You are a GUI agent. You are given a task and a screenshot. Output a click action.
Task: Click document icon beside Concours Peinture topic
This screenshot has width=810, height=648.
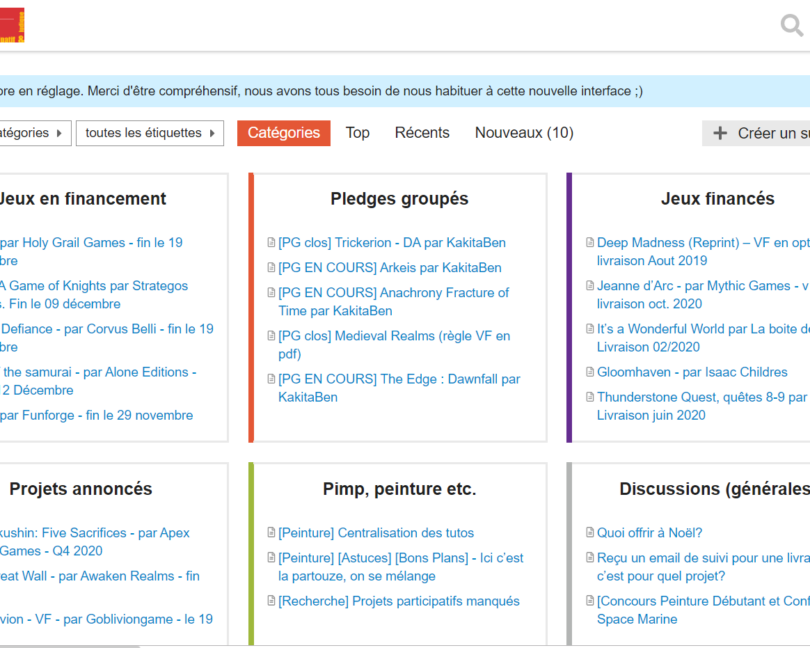tap(590, 601)
